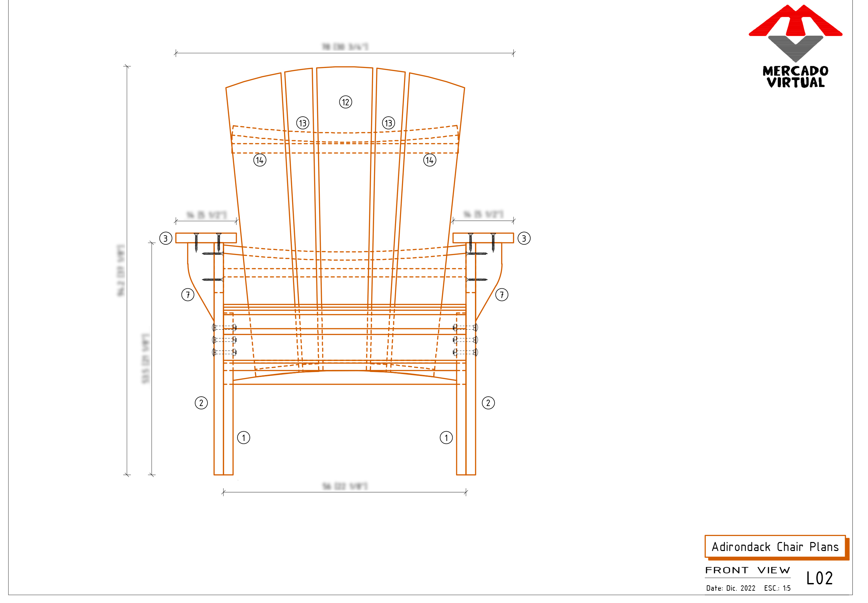Click the left number 13 callout bubble
The image size is (868, 603).
(302, 123)
